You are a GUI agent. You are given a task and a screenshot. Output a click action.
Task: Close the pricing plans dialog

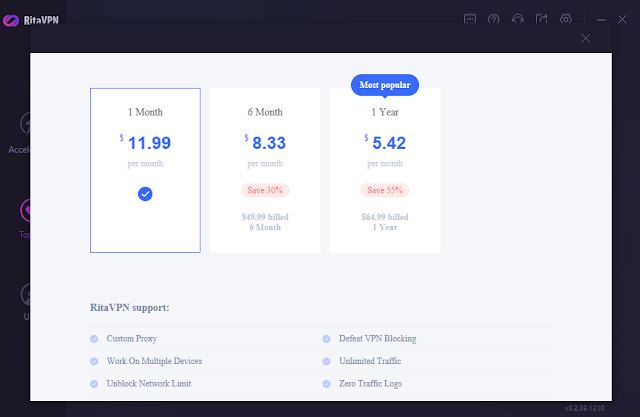point(586,38)
